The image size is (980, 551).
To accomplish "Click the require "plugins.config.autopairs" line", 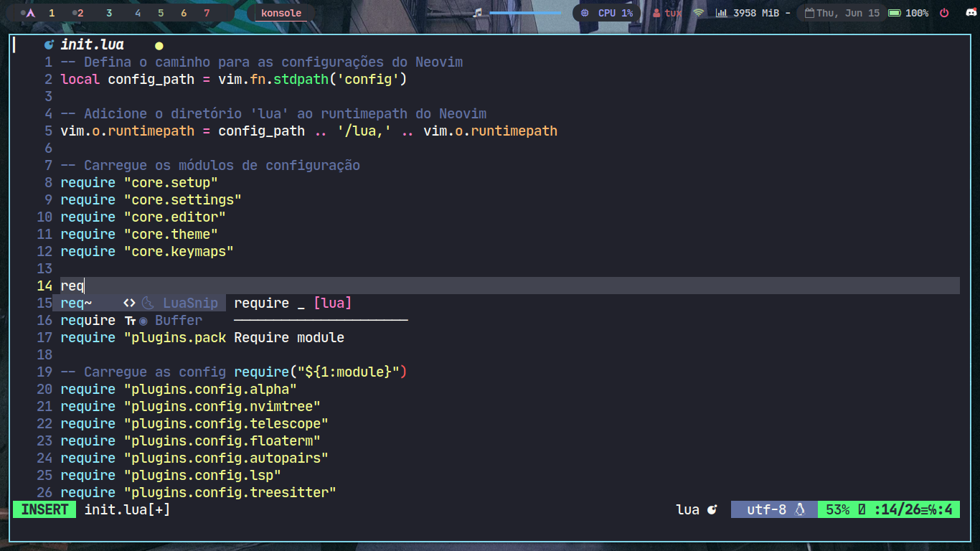I will 194,458.
